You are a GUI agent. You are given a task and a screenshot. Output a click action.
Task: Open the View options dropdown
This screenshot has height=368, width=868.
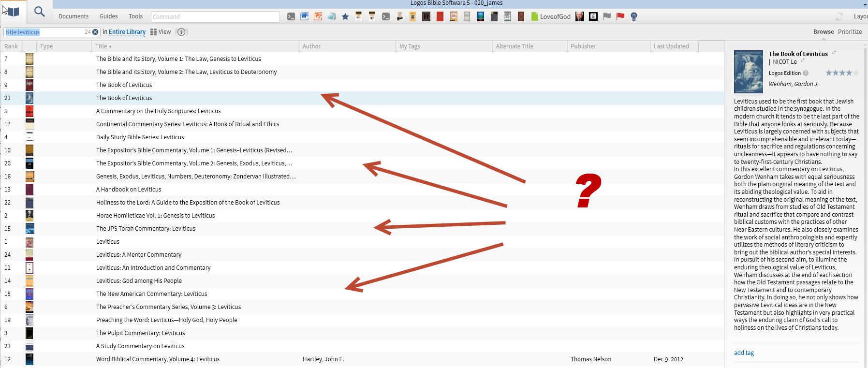(x=161, y=32)
